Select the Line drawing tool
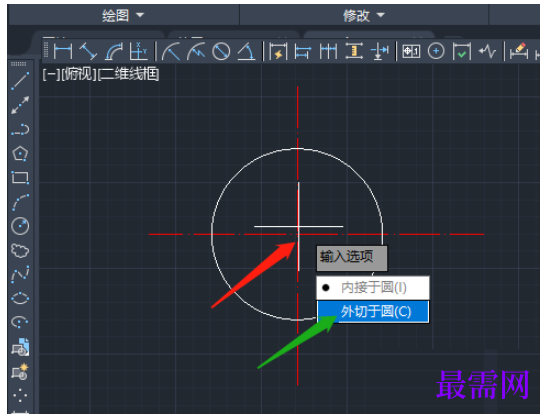This screenshot has width=548, height=416. click(20, 81)
